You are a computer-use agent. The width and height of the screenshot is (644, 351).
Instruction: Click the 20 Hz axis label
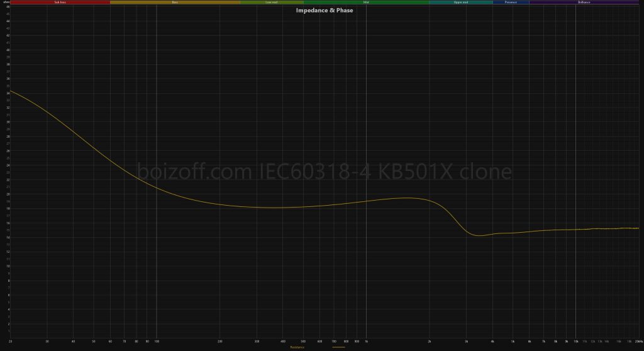coord(11,342)
